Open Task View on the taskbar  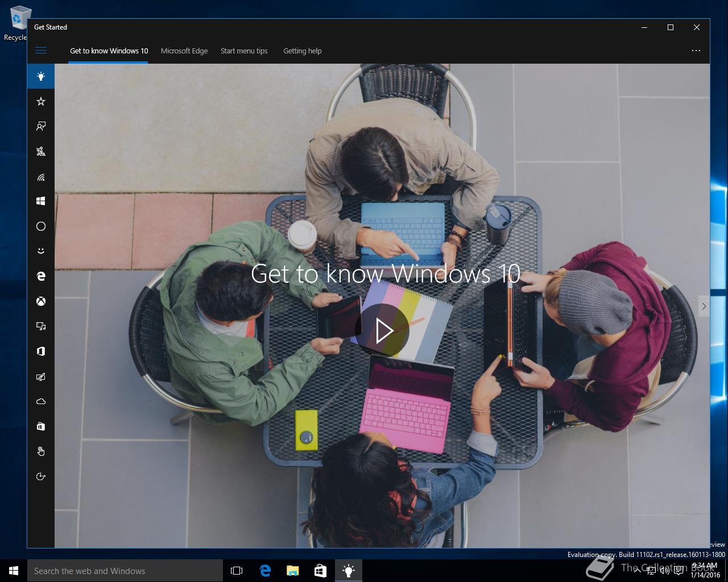coord(237,571)
